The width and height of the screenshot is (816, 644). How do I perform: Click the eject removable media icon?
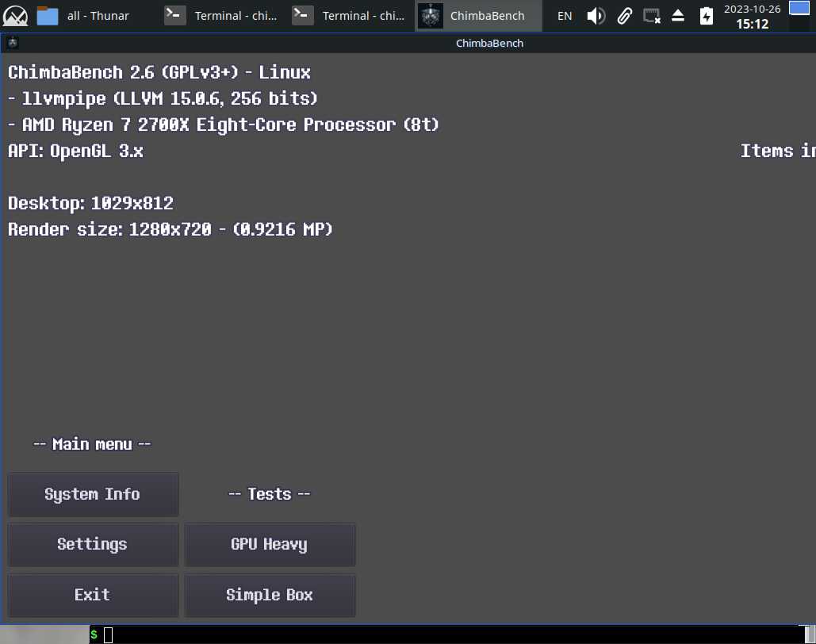(x=677, y=16)
